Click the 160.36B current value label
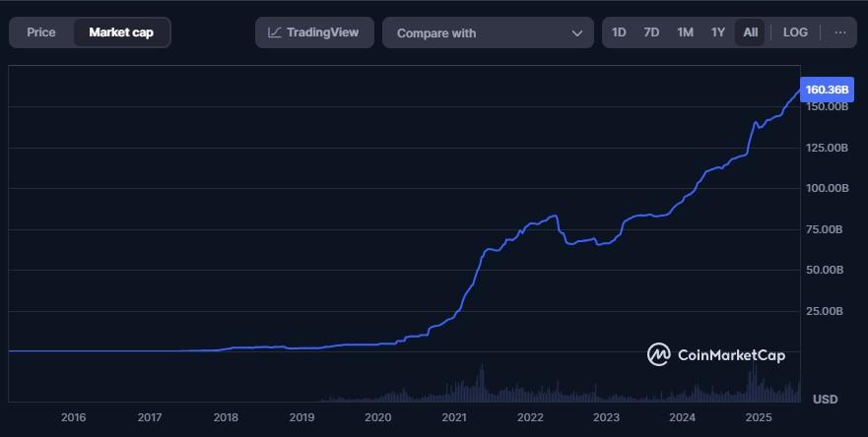The width and height of the screenshot is (868, 437). click(826, 90)
